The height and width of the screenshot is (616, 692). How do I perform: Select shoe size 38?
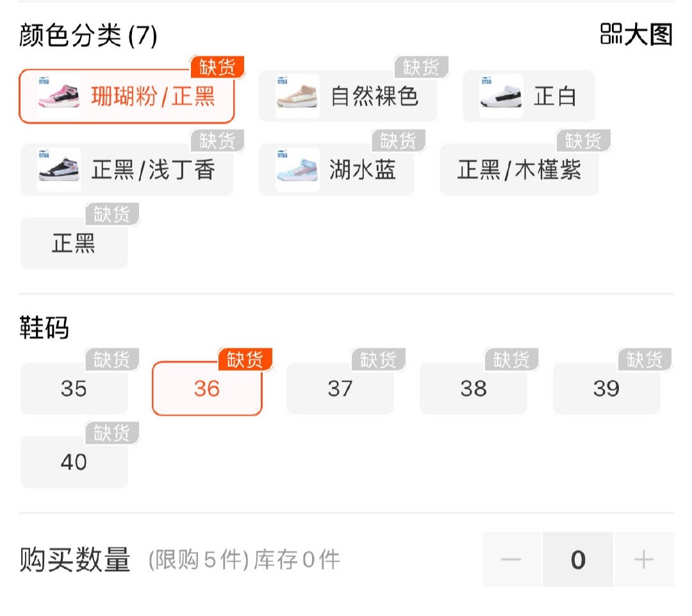point(473,387)
